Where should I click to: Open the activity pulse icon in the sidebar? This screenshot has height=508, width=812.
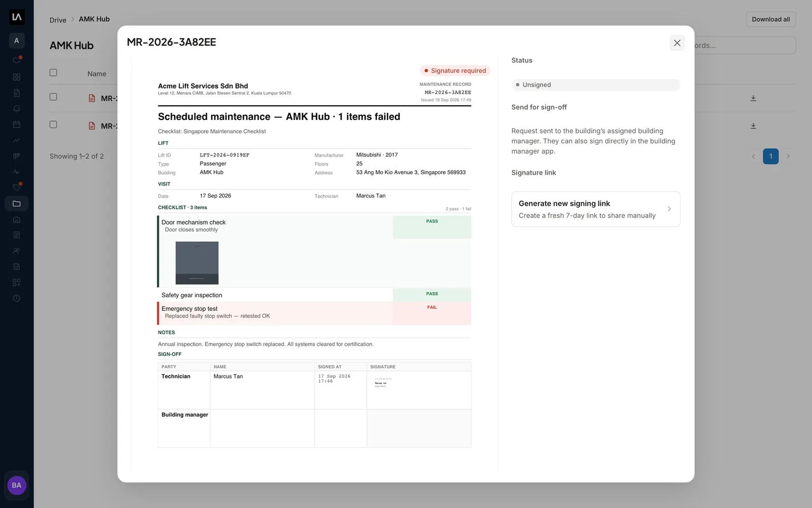point(17,172)
